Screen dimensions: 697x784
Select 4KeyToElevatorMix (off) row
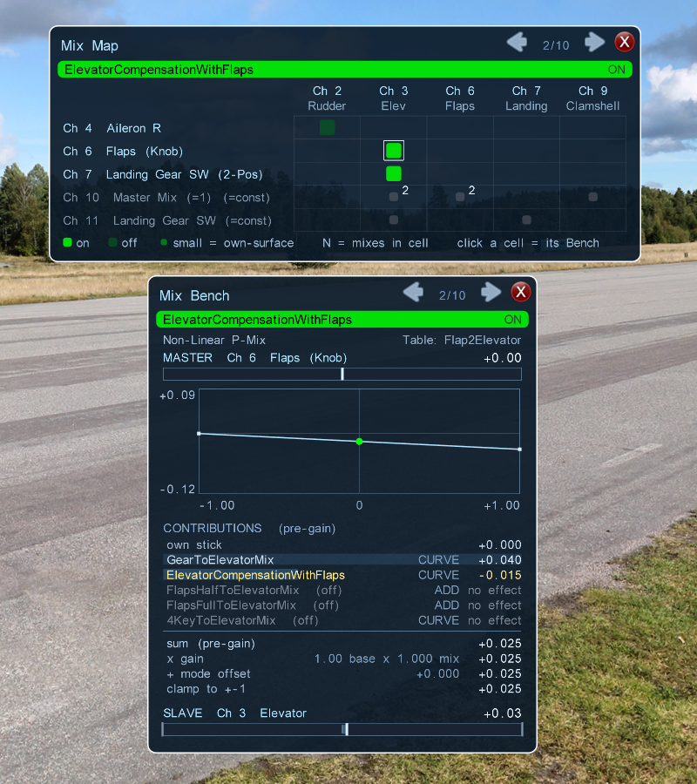pos(342,620)
